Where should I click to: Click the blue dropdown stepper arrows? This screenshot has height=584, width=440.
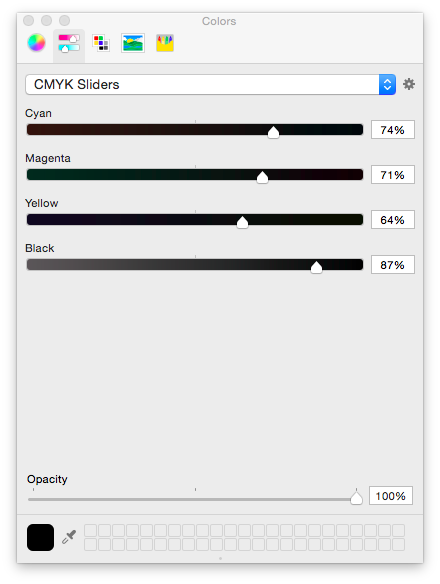(x=387, y=85)
